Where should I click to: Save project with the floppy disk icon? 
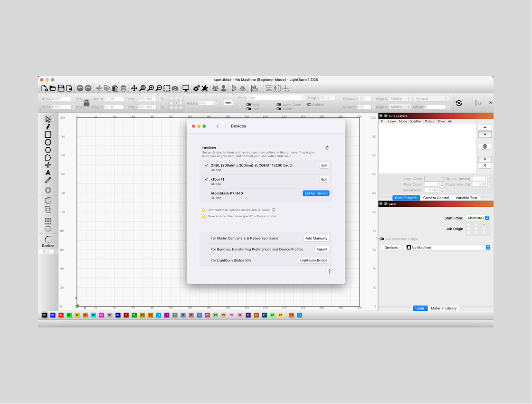(61, 88)
